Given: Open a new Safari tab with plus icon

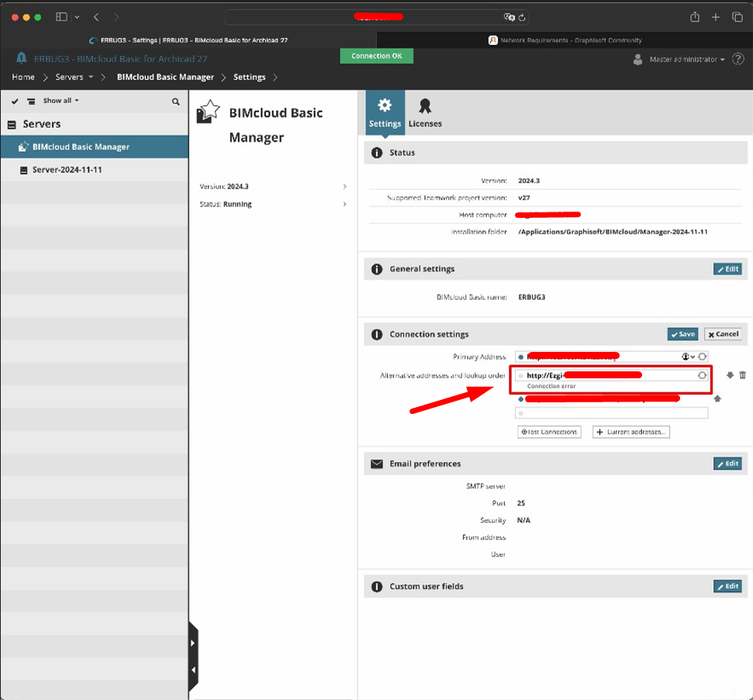Looking at the screenshot, I should click(x=716, y=17).
